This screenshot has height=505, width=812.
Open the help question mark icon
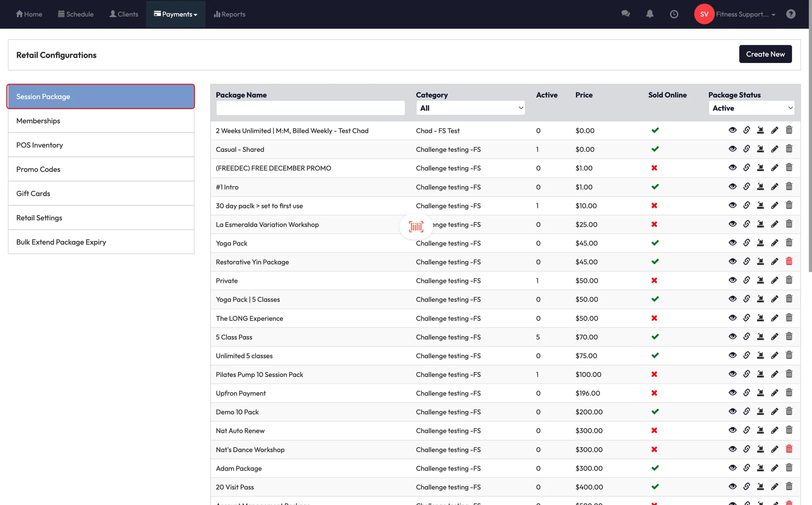coord(791,14)
